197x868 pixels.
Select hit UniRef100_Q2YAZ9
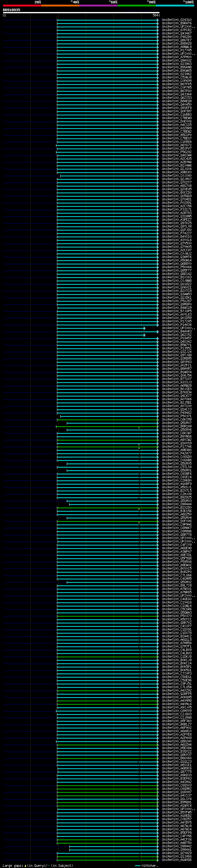[176, 853]
